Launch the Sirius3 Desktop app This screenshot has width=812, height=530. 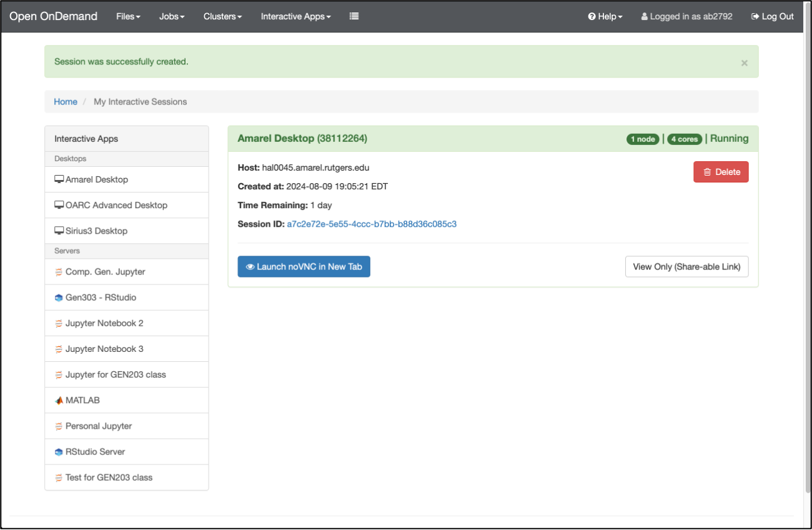96,231
